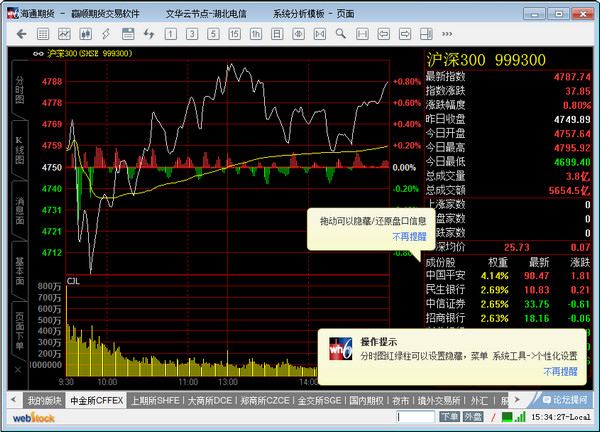Open the candlestick K-line chart icon
This screenshot has height=432, width=600.
85,34
